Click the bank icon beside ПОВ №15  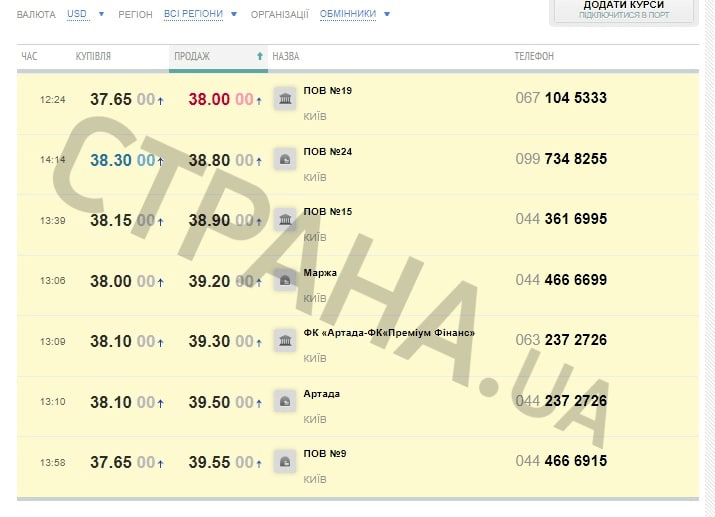(x=285, y=220)
